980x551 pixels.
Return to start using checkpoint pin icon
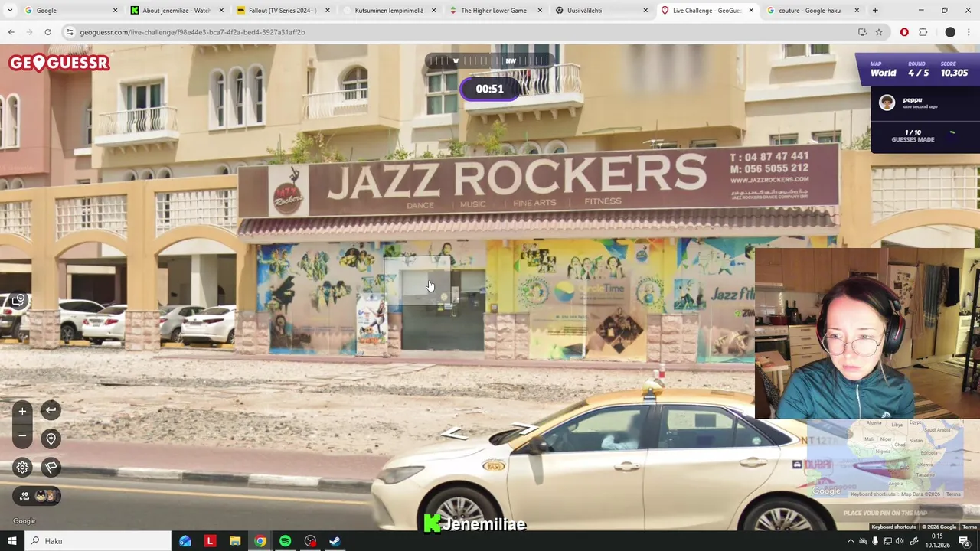pos(51,439)
